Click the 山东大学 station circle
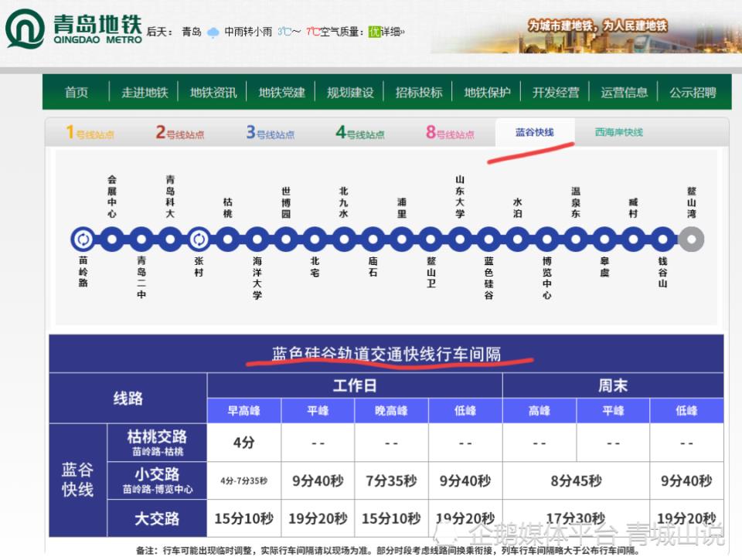The height and width of the screenshot is (560, 742). pos(460,239)
